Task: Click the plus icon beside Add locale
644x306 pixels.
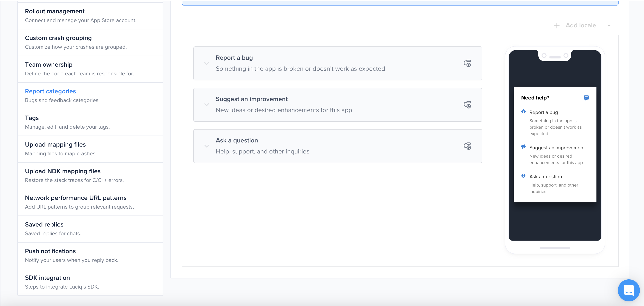Action: pyautogui.click(x=557, y=25)
